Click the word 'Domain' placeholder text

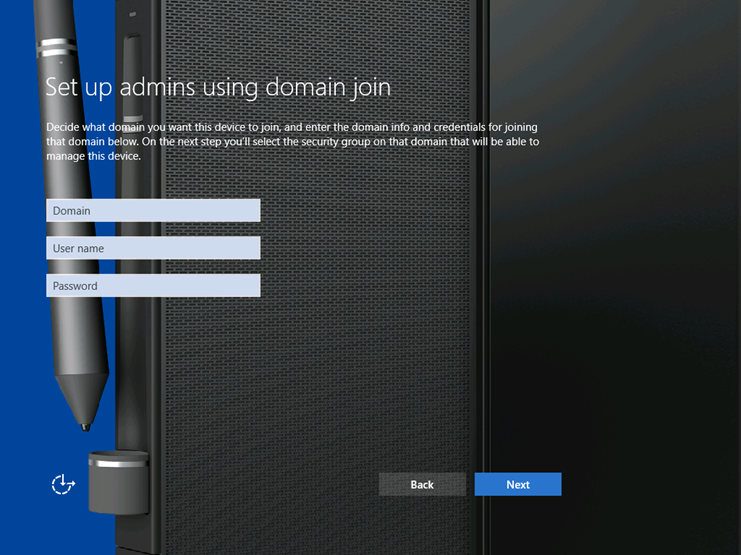(x=72, y=211)
